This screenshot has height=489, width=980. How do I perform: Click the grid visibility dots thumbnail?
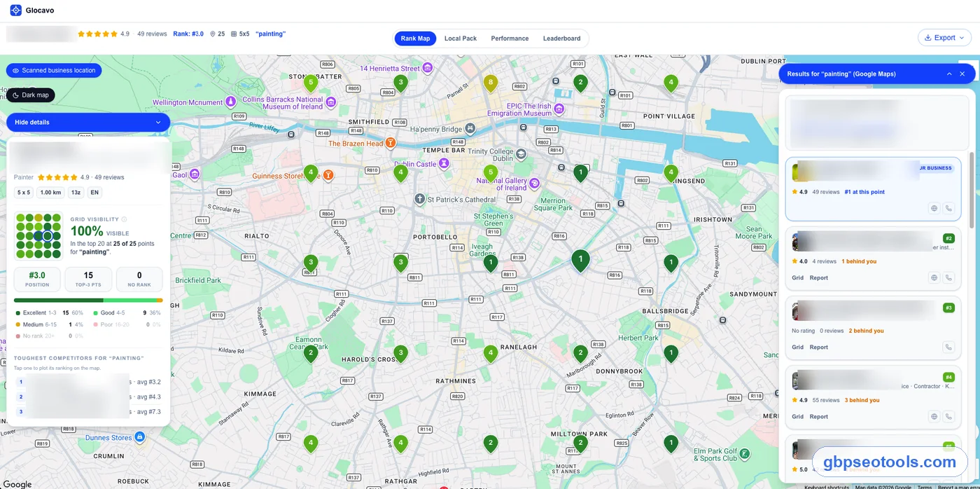[38, 236]
